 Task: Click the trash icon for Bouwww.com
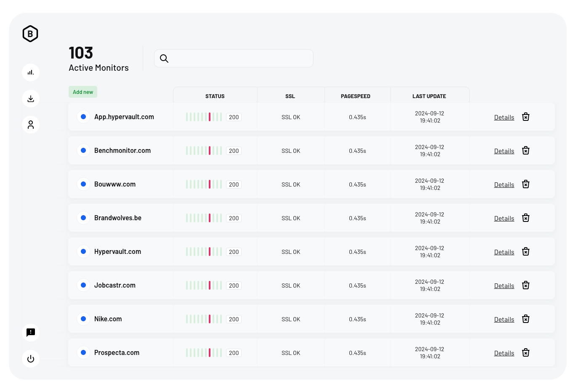click(525, 184)
